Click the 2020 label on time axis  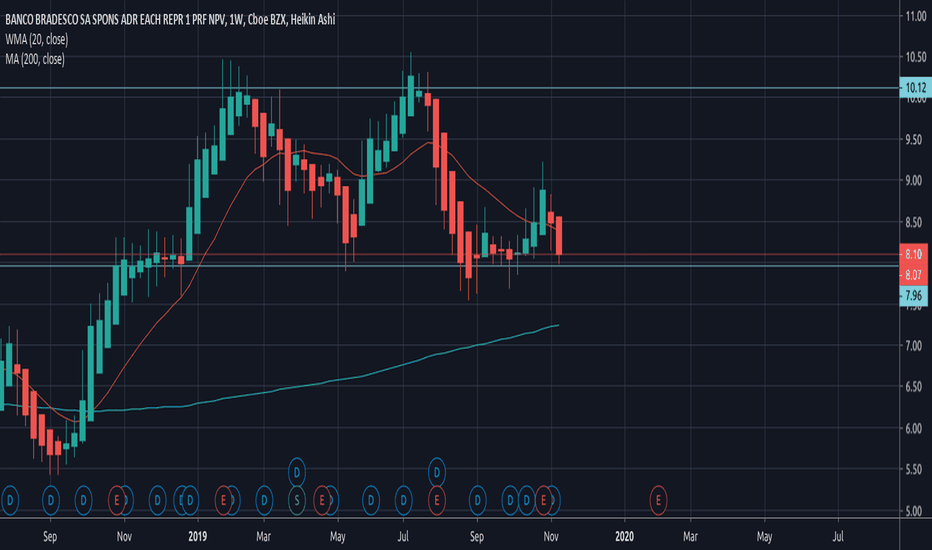tap(624, 536)
